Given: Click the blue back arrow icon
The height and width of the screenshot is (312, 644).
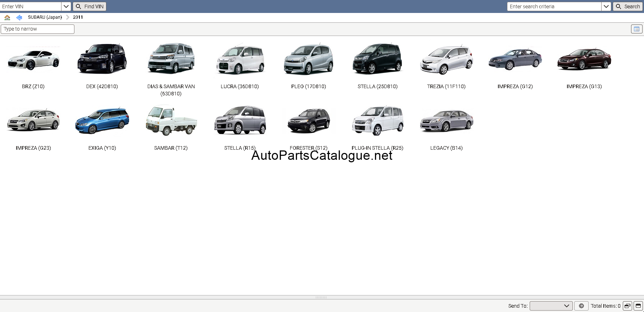Looking at the screenshot, I should (19, 17).
